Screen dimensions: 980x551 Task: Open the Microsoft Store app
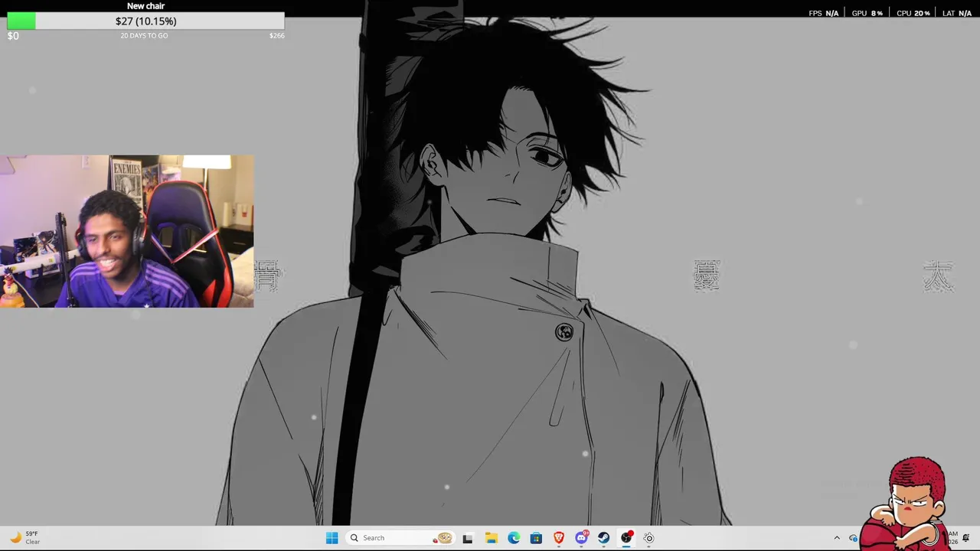536,538
